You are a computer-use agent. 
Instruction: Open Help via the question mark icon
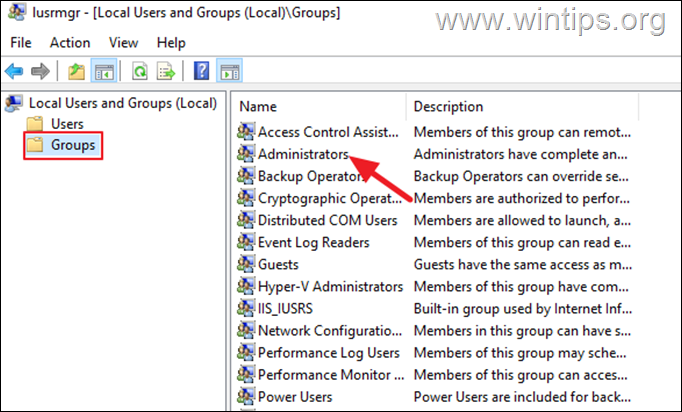tap(201, 71)
